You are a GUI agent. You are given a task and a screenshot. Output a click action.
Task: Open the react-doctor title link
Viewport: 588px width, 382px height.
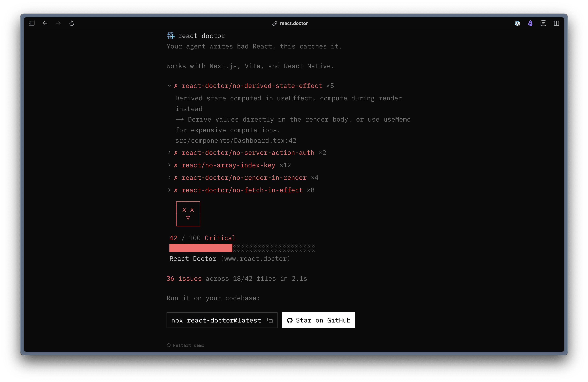201,36
